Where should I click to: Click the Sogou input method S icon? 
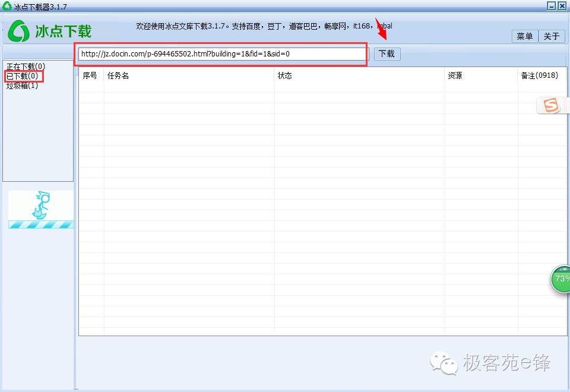(x=551, y=106)
